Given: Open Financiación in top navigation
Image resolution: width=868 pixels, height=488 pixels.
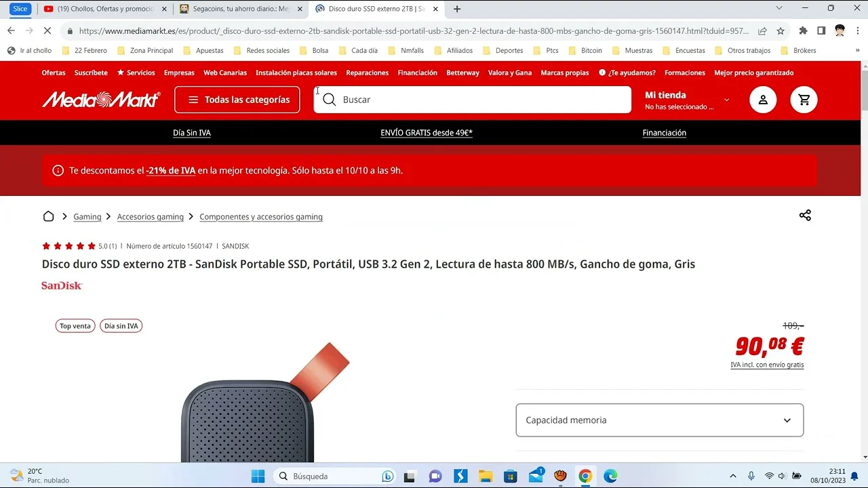Looking at the screenshot, I should tap(418, 73).
